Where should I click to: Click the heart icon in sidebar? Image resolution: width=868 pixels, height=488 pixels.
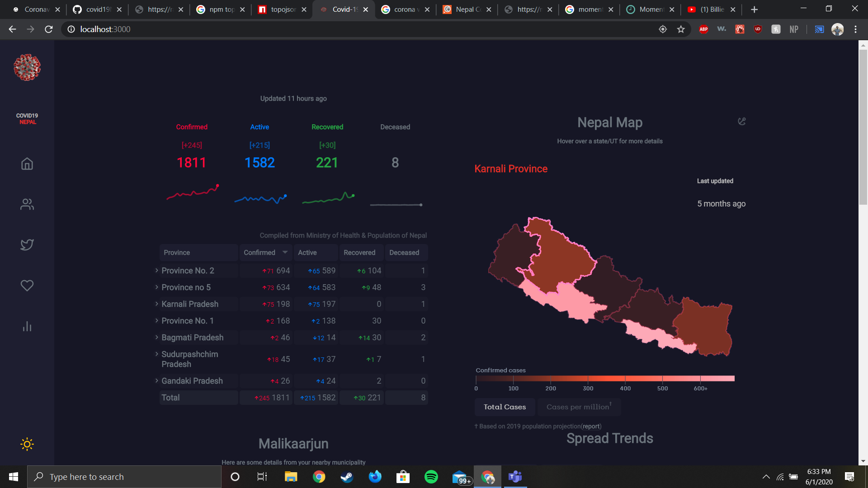pos(27,286)
